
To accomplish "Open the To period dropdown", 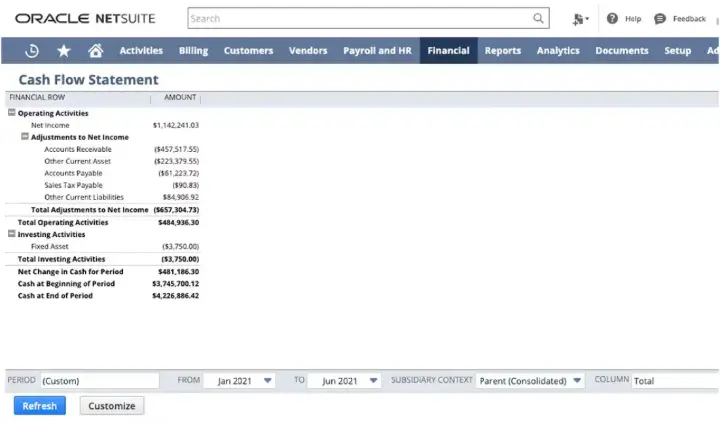I will point(373,381).
